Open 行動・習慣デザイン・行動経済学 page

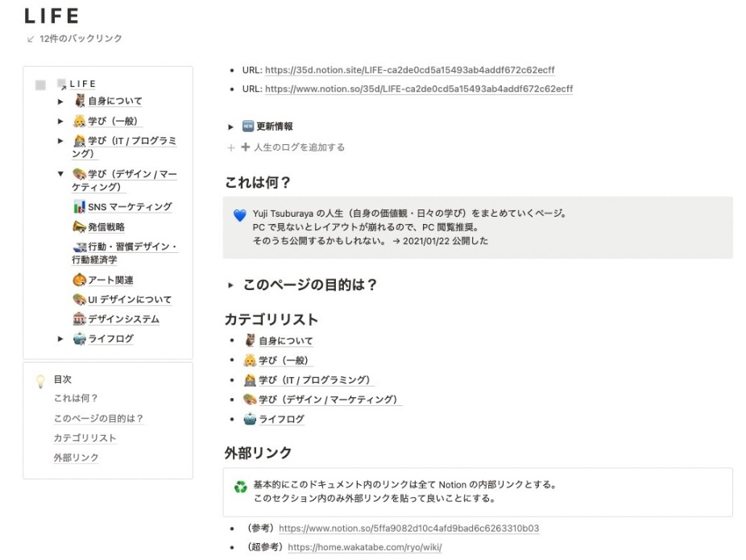tap(125, 253)
